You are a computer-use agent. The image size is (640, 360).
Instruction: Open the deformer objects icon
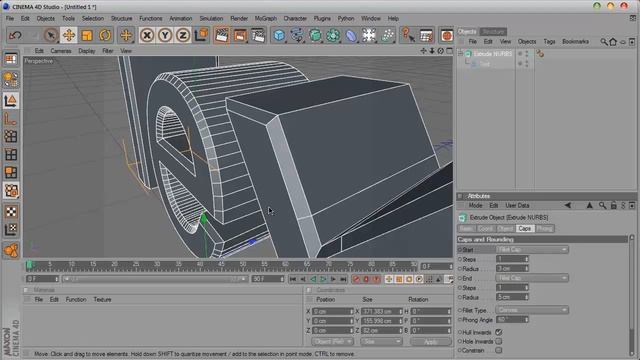coord(351,36)
